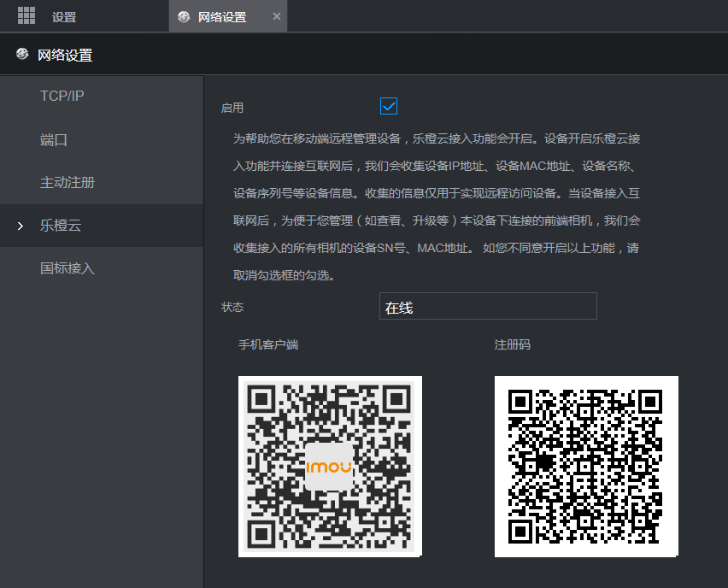Click the imou logo in the QR code

pos(329,467)
